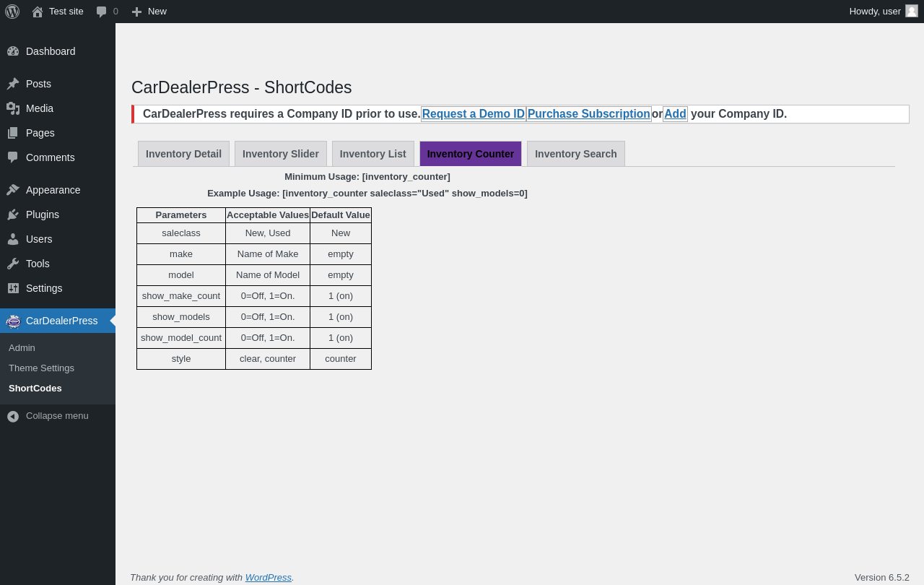Click the Version 6.5.2 footer text
924x585 pixels.
coord(882,577)
